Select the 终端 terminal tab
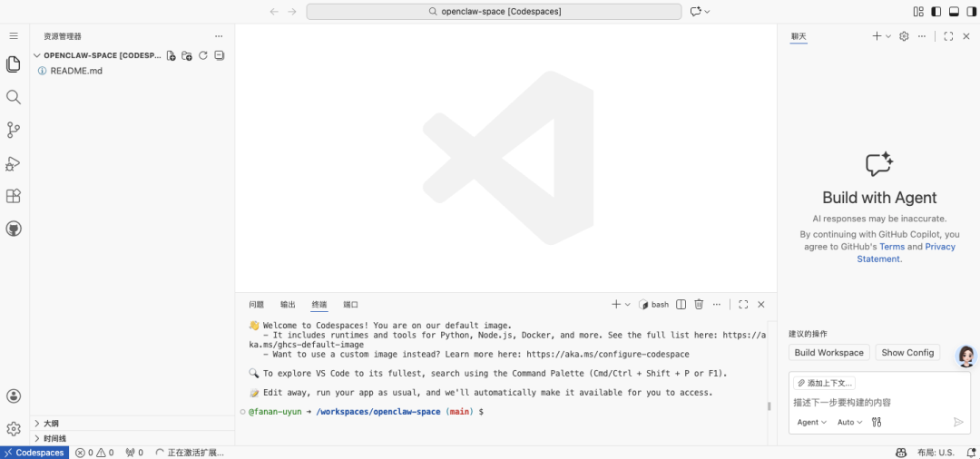The width and height of the screenshot is (980, 459). tap(318, 304)
